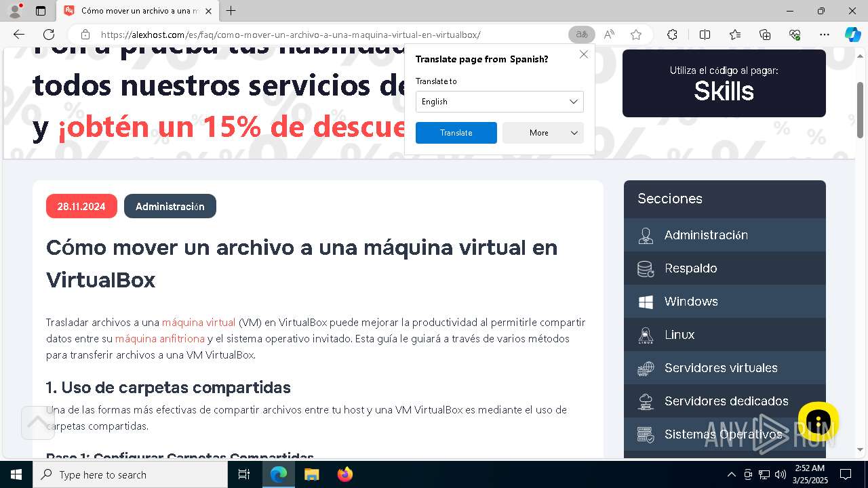Open the notification center
The height and width of the screenshot is (488, 868).
click(x=846, y=474)
